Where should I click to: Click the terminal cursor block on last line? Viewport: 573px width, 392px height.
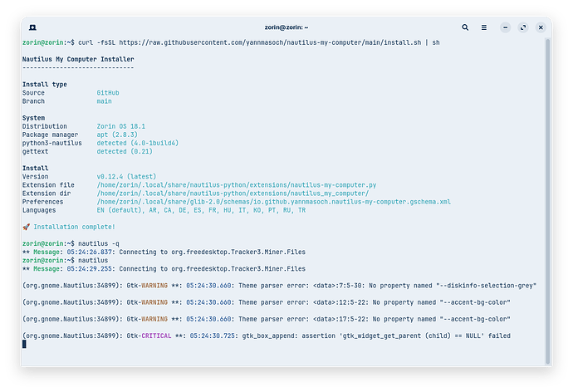(24, 344)
